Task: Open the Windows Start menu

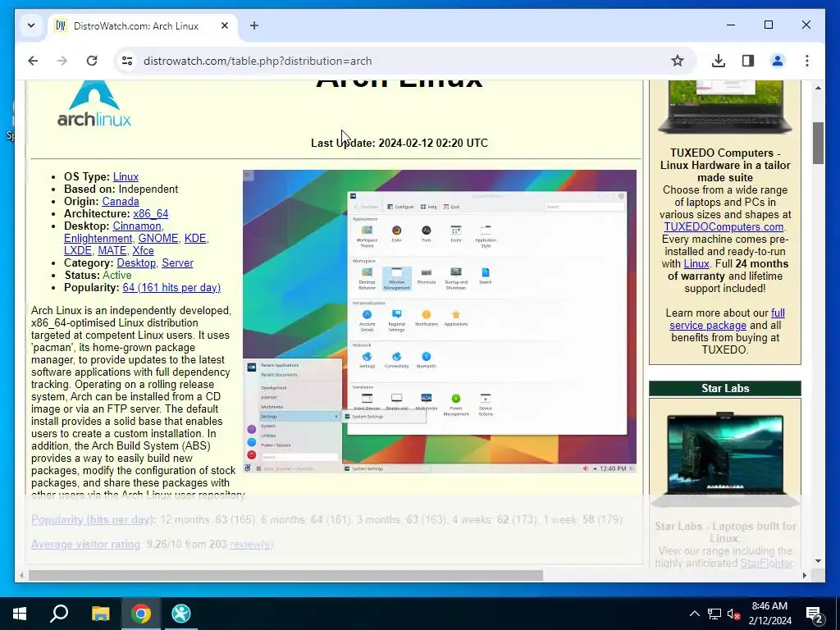Action: (x=20, y=614)
